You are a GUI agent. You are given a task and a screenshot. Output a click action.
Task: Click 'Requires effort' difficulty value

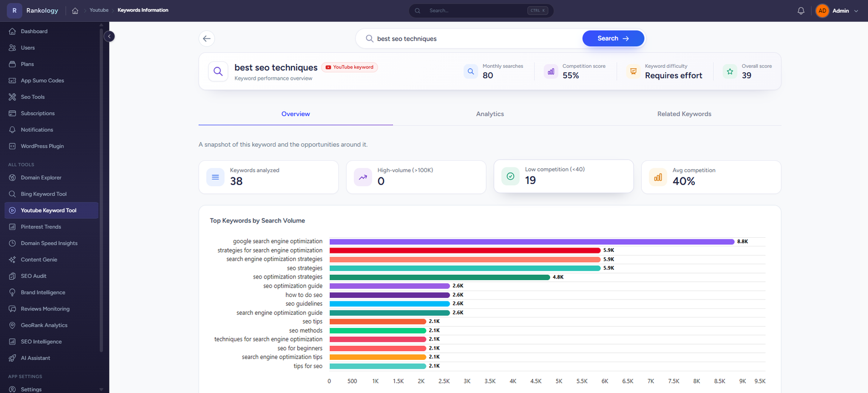pos(673,75)
